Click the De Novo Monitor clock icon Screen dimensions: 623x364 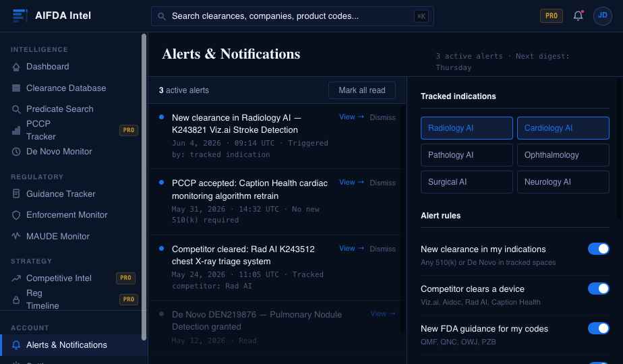pos(16,152)
